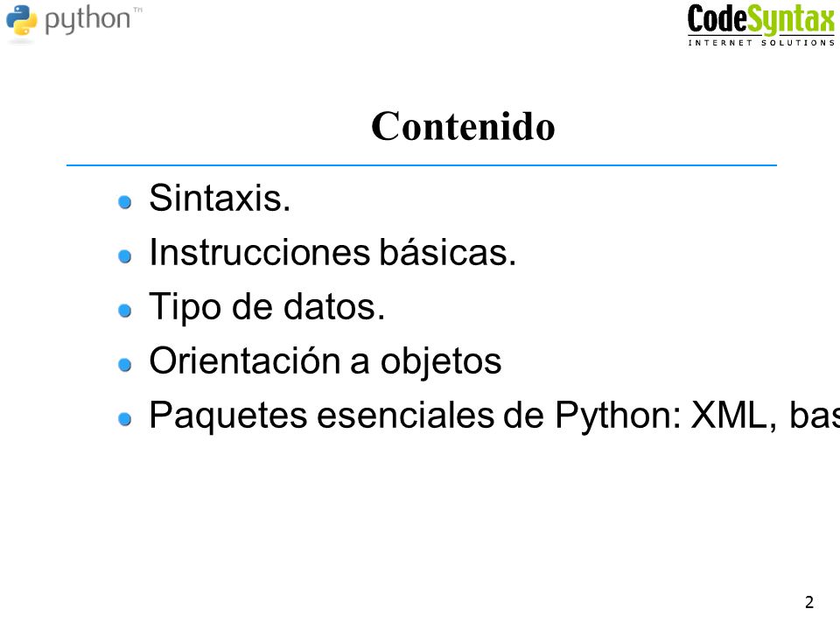Screen dimensions: 840x630
Task: Click the blue bullet beside 'Sintaxis.'
Action: pos(125,202)
